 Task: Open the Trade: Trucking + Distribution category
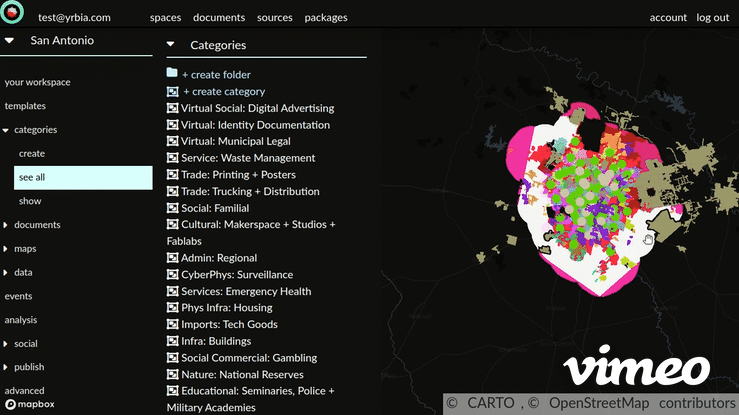[x=250, y=191]
